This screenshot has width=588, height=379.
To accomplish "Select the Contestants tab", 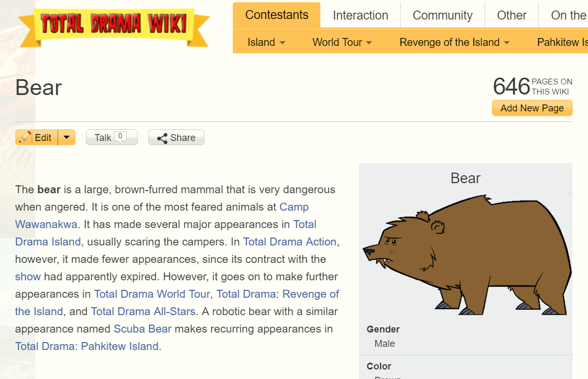I will pyautogui.click(x=277, y=15).
